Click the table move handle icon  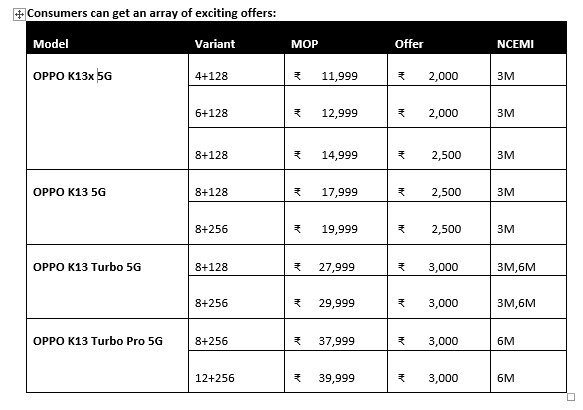point(19,14)
